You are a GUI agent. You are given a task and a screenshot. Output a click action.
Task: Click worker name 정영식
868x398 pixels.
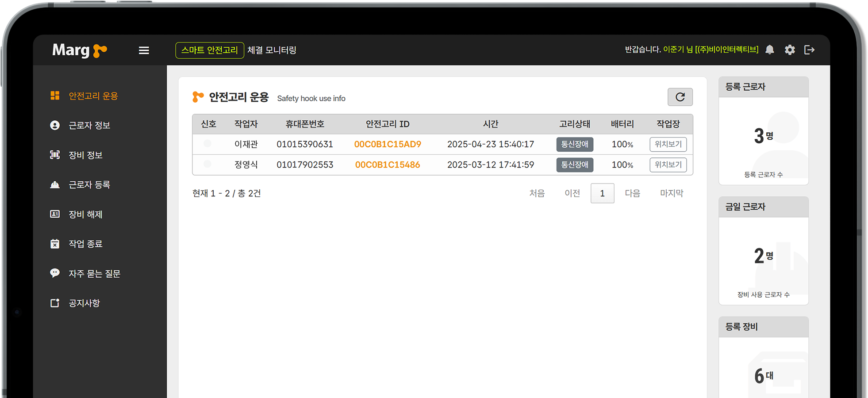246,165
